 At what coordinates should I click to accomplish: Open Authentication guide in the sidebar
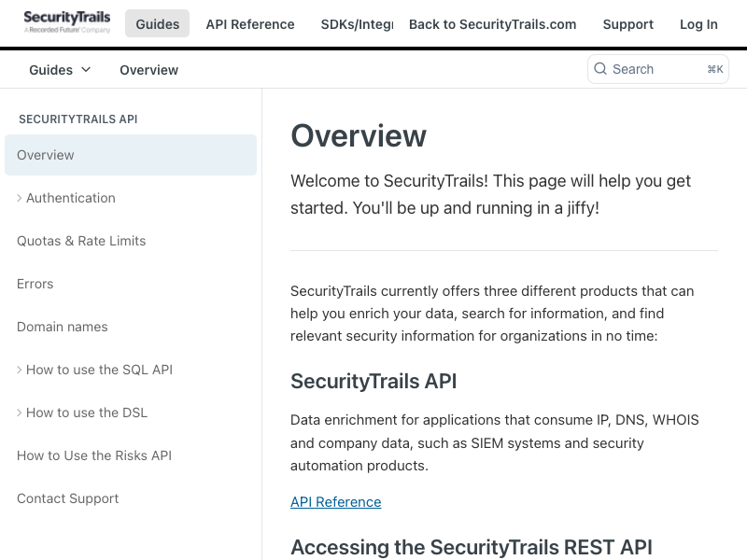(x=71, y=198)
